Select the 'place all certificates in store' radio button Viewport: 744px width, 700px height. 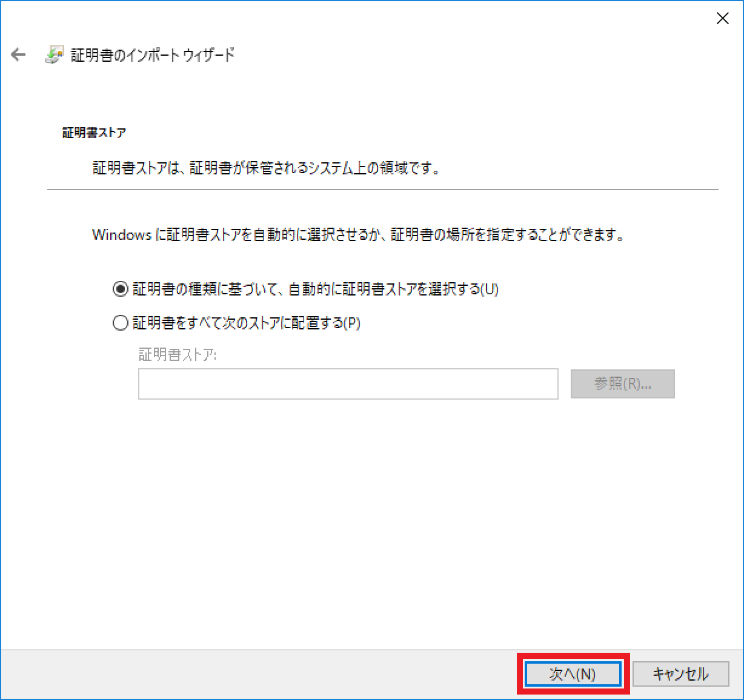[x=121, y=323]
